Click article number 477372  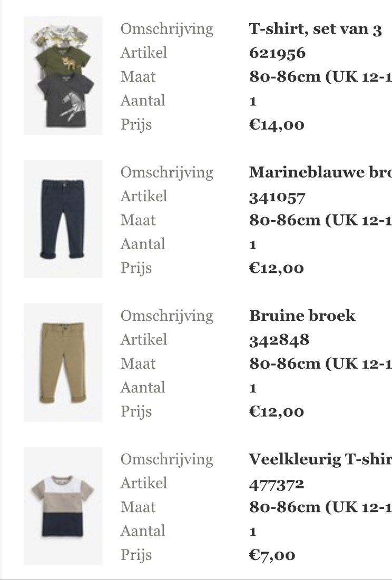tap(277, 484)
